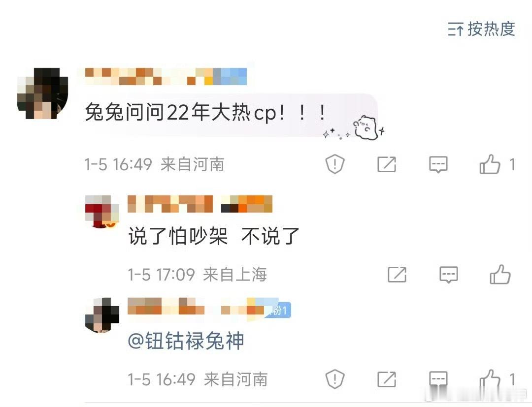This screenshot has height=407, width=532.
Task: Click the sort arrow icon beside 按热度
Action: [456, 29]
